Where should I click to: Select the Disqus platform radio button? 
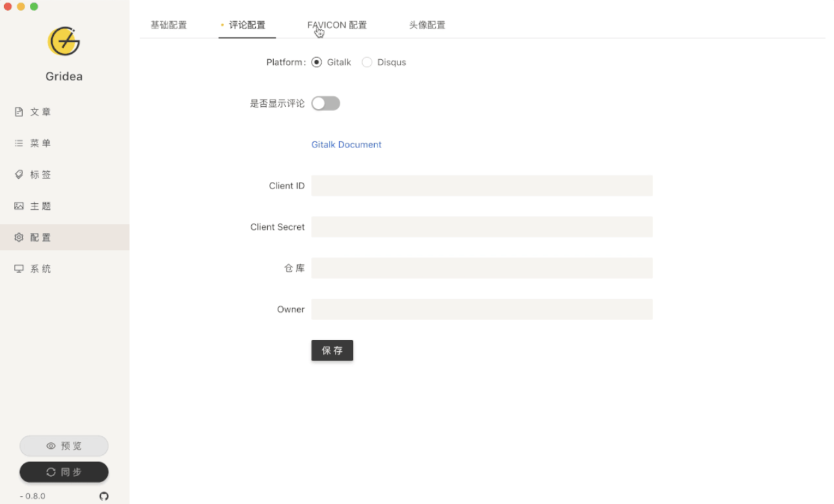[x=367, y=62]
